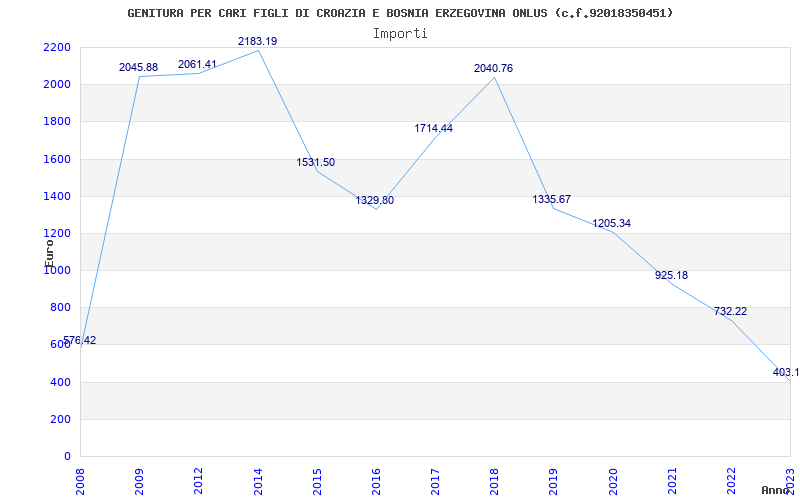Click the y-axis tick 800
The width and height of the screenshot is (800, 500).
coord(60,308)
